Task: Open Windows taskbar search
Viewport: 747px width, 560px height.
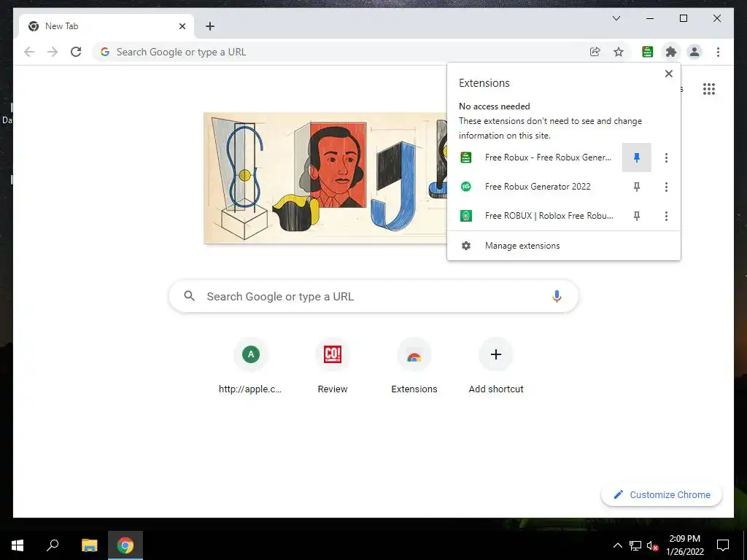Action: [x=53, y=545]
